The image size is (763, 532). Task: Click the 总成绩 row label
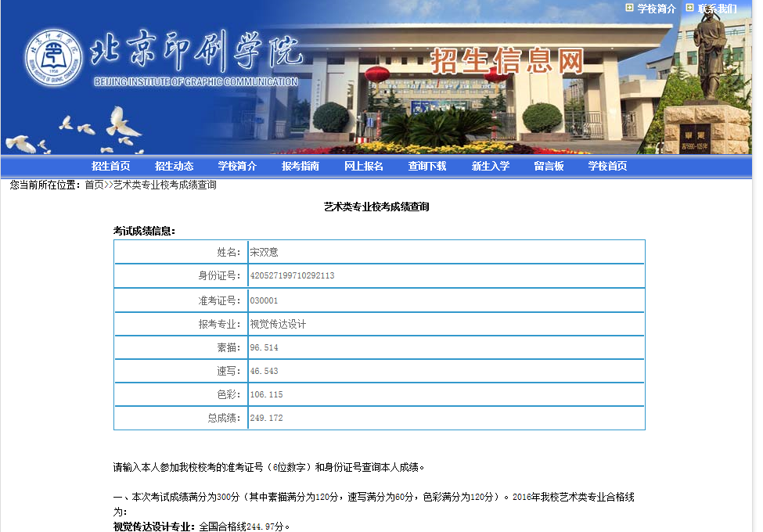pyautogui.click(x=225, y=418)
